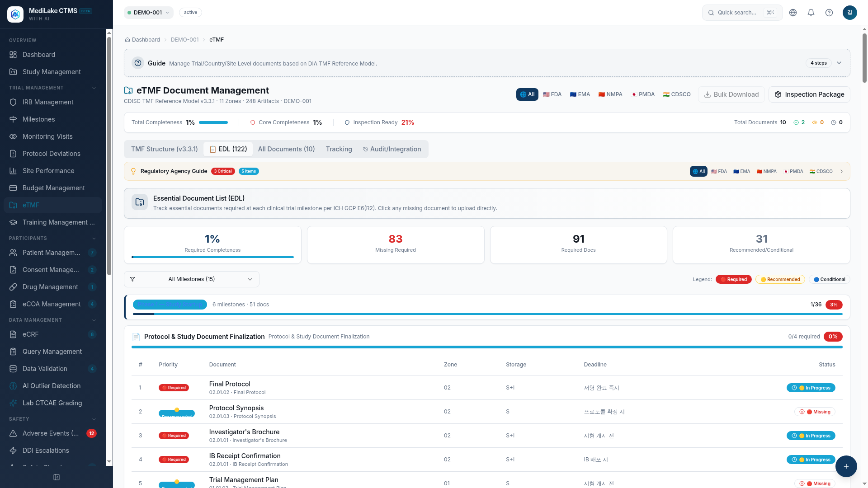Open the user avatar menu
The image size is (868, 488).
[850, 13]
